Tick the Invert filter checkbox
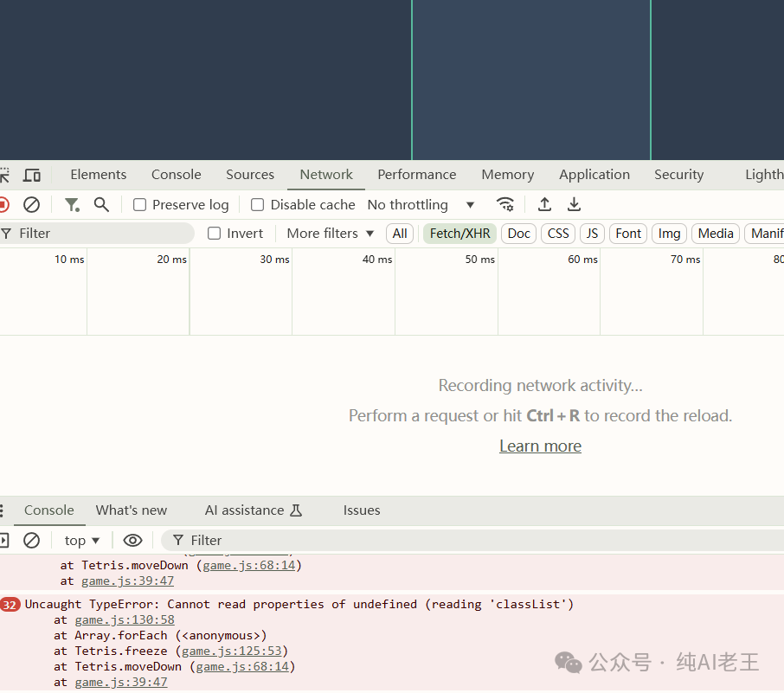The height and width of the screenshot is (693, 784). click(x=215, y=234)
